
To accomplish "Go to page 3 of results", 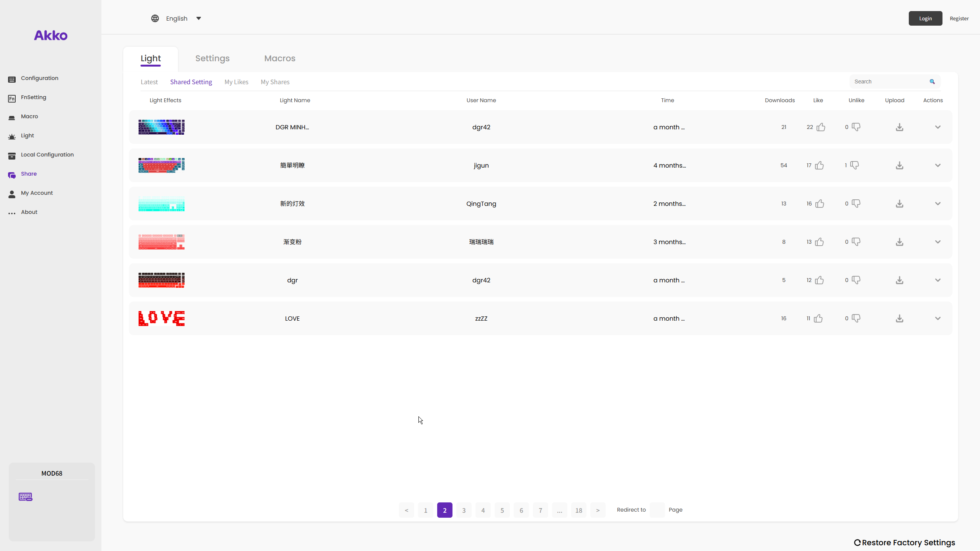I will pyautogui.click(x=464, y=510).
